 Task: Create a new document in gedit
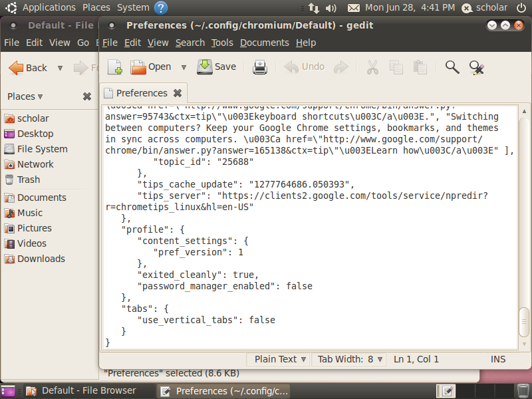[114, 67]
